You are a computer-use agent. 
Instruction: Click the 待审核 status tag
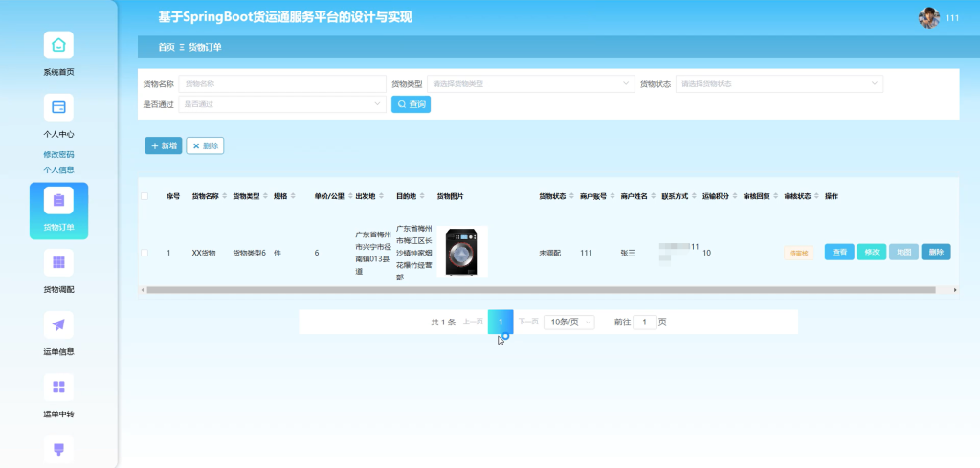pyautogui.click(x=799, y=253)
